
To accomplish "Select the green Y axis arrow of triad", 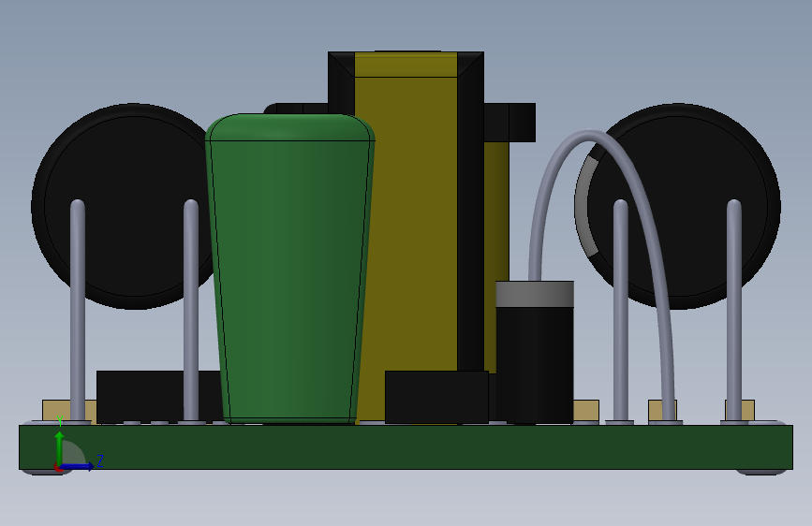I will 60,447.
